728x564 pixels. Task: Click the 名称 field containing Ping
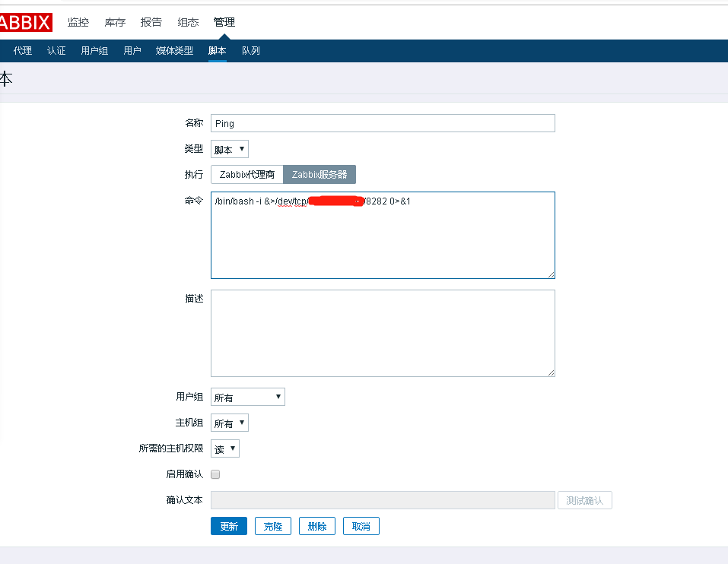pyautogui.click(x=383, y=123)
